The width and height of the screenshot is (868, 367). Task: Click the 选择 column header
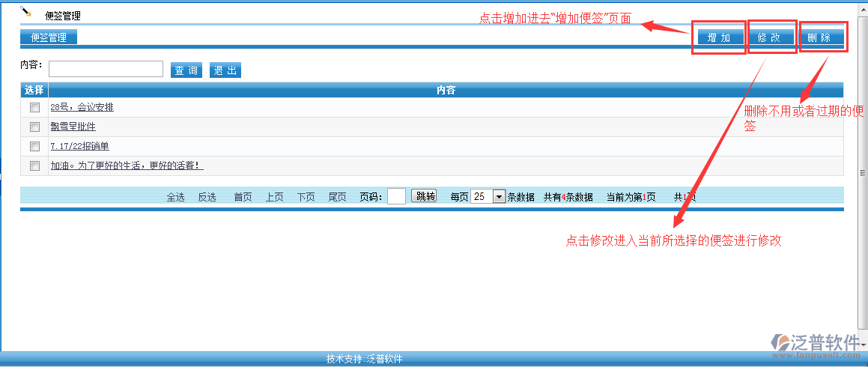pos(34,90)
